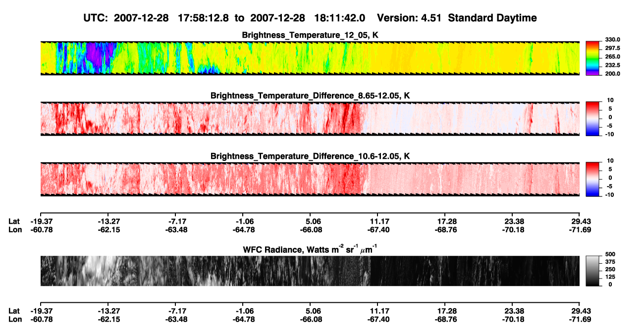Image resolution: width=644 pixels, height=330 pixels.
Task: Click longitude -68.76 on the axis above WFC panel
Action: 445,230
